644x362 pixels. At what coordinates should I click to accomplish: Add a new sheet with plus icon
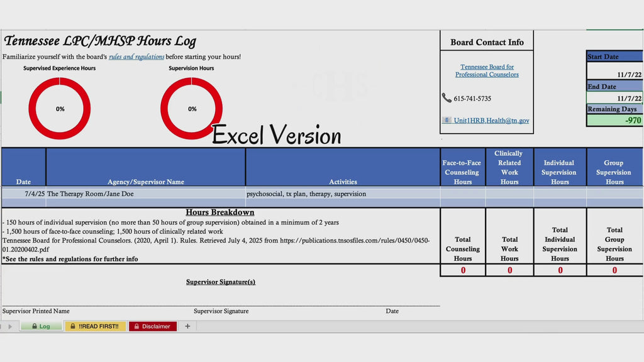[x=187, y=326]
